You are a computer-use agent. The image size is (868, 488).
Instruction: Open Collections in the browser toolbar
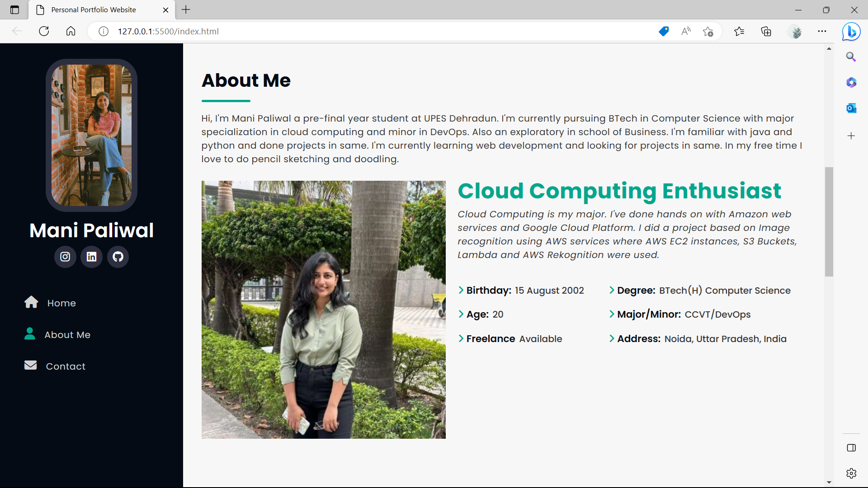coord(766,31)
